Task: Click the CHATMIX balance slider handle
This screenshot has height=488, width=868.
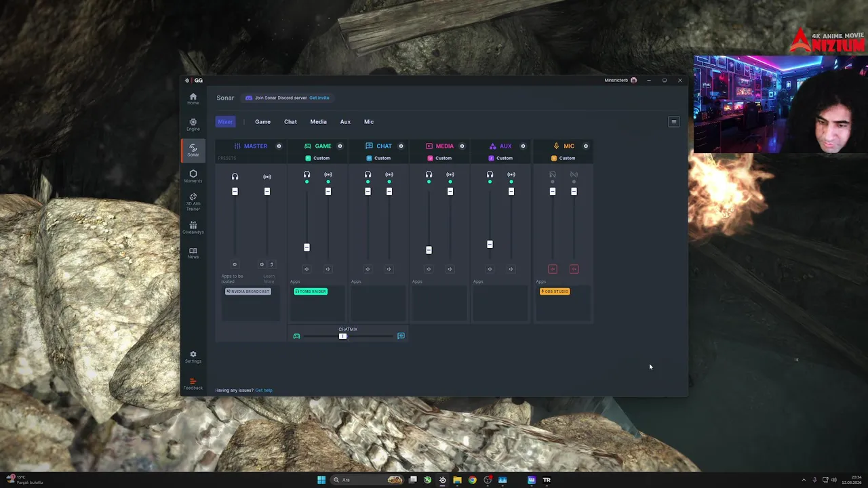Action: [x=342, y=336]
